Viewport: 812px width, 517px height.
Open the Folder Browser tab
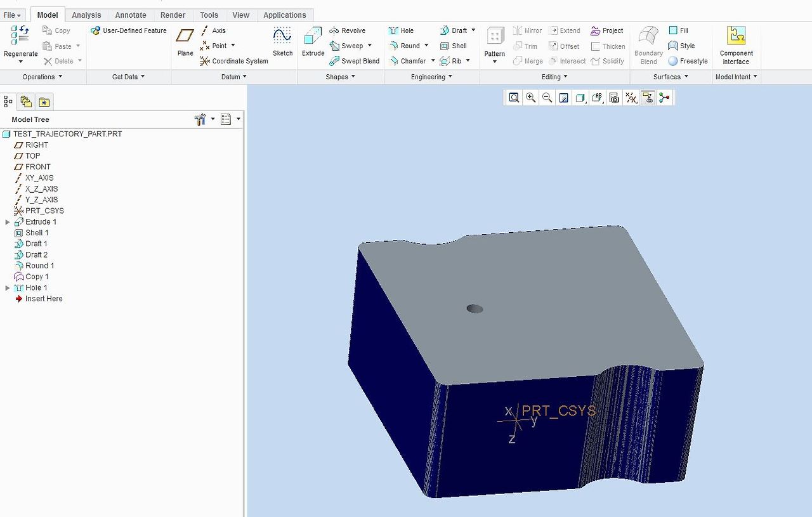(x=26, y=101)
